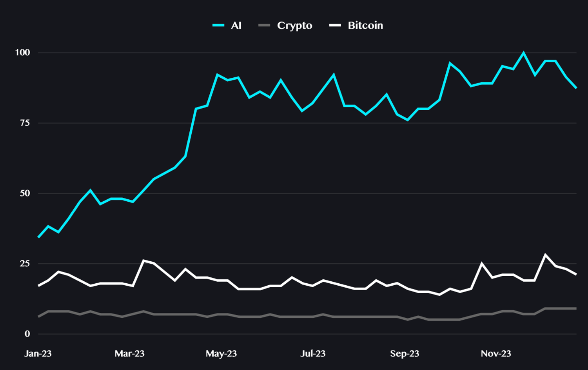Select the May-23 x-axis label
Screen dimensions: 588x370
221,354
